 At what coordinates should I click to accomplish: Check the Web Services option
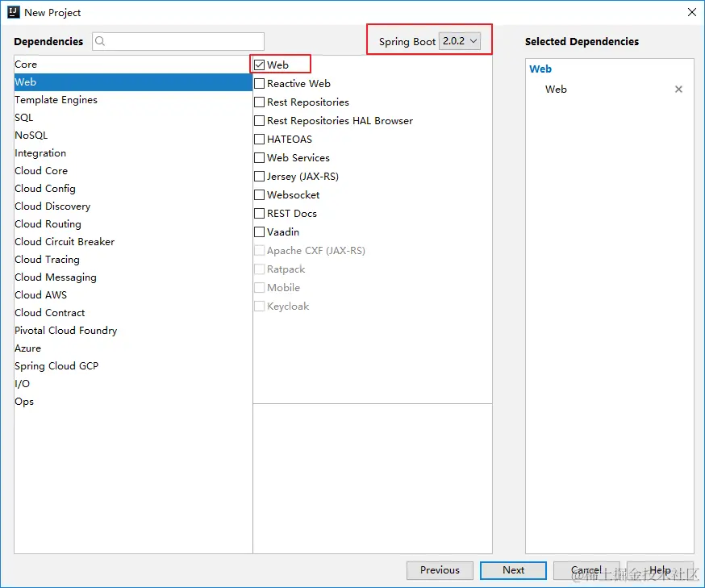click(x=260, y=158)
